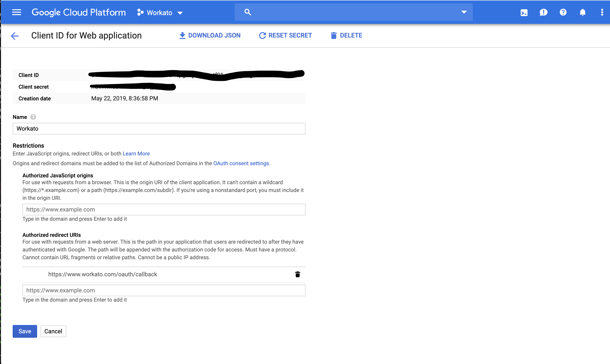This screenshot has width=610, height=364.
Task: Delete the workato.com redirect URI
Action: 298,274
